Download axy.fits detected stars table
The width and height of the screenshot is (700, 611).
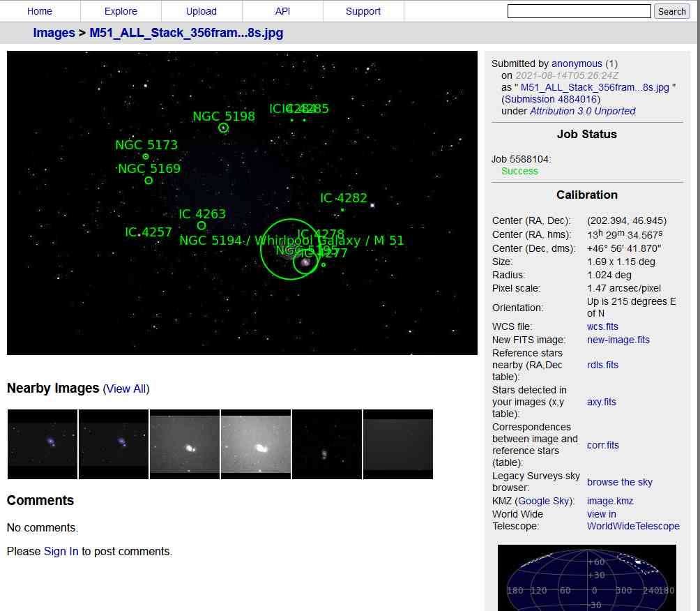tap(601, 402)
